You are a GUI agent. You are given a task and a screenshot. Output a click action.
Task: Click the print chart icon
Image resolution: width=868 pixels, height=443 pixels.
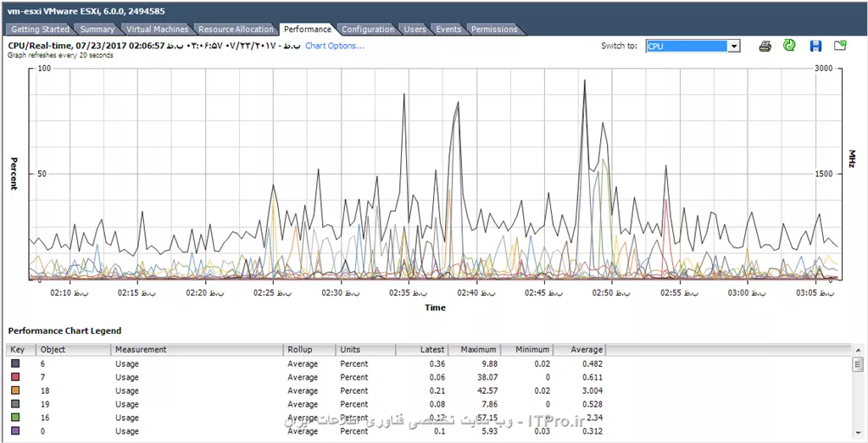765,46
